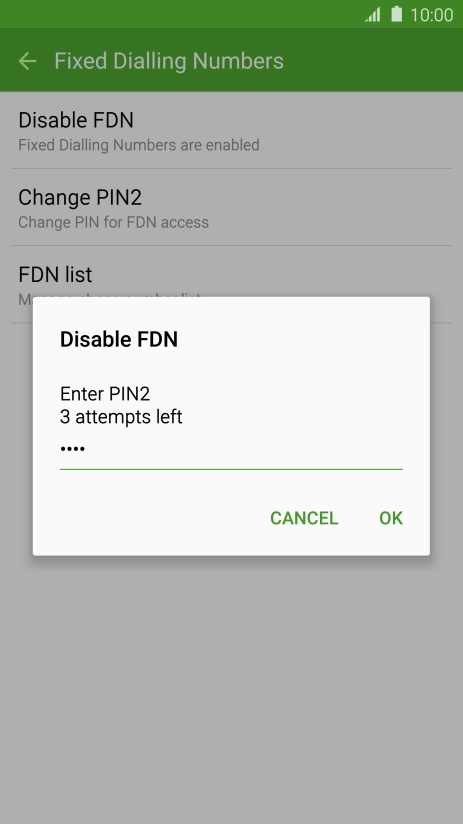Open the Change PIN2 option
Viewport: 463px width, 824px height.
tap(231, 207)
